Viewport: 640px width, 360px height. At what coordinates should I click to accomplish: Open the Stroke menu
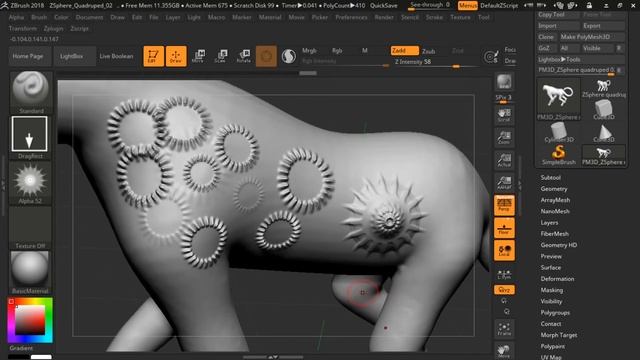[x=434, y=18]
